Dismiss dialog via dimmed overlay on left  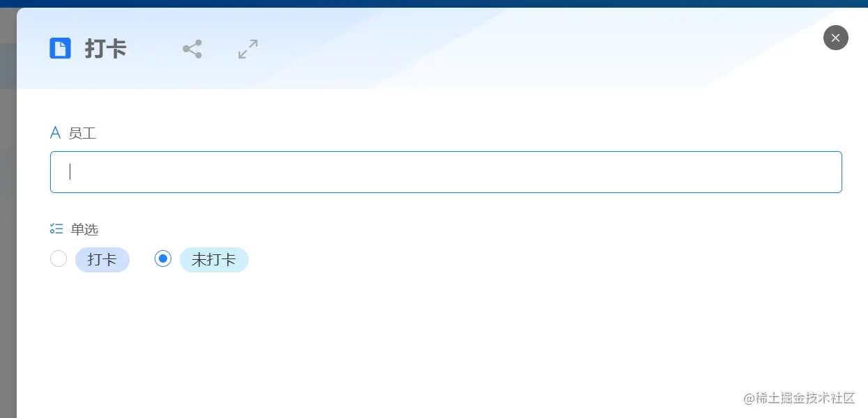coord(8,244)
